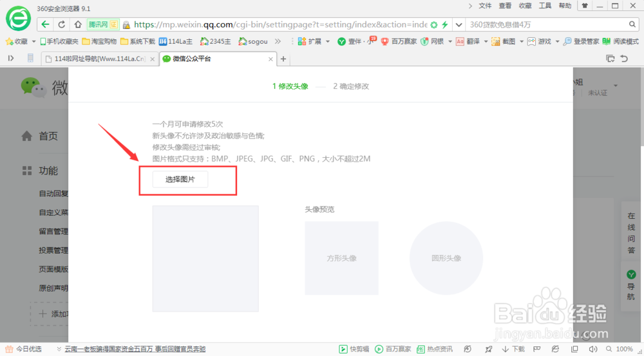
Task: Toggle the sidebar panel icon left of tabs
Action: (x=11, y=59)
